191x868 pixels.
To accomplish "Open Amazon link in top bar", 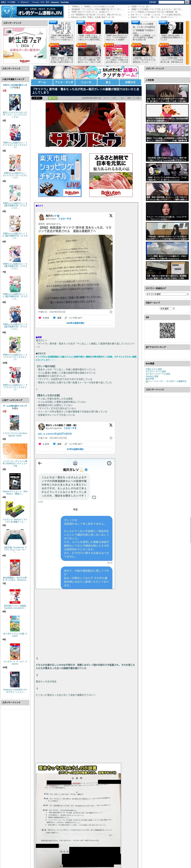I will click(x=55, y=2).
